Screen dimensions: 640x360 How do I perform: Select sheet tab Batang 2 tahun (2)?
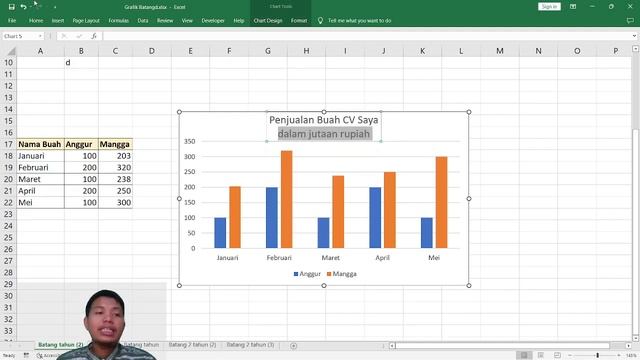[x=192, y=345]
